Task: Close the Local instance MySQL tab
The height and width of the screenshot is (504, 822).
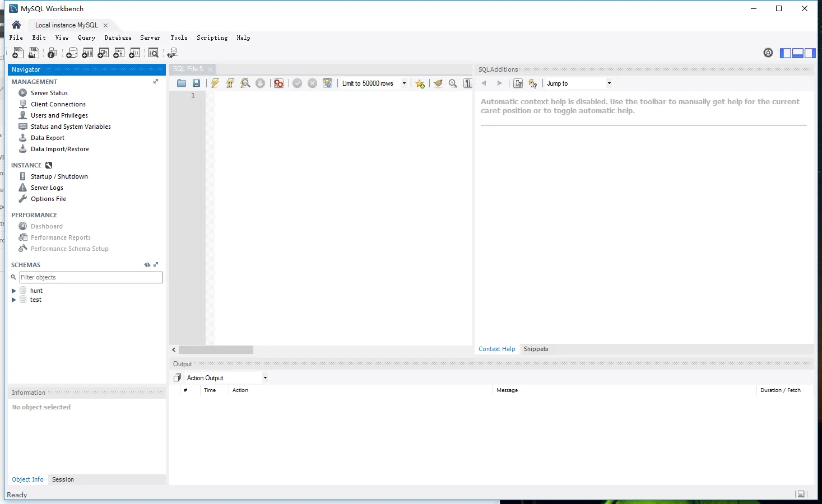Action: coord(105,25)
